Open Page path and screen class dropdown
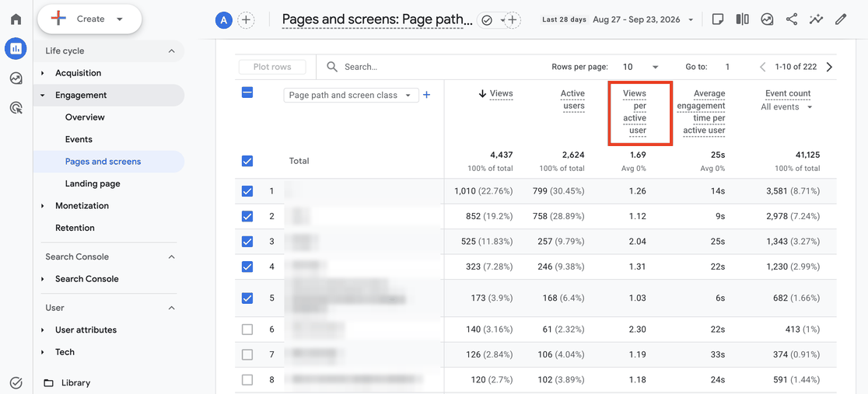The width and height of the screenshot is (868, 394). point(350,95)
